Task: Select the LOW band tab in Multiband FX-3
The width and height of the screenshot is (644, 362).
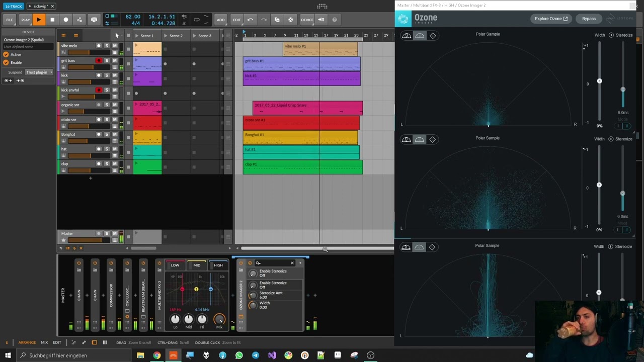Action: 175,265
